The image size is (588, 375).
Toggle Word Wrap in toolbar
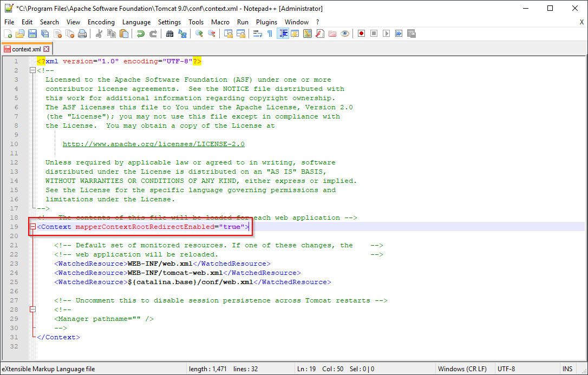258,34
